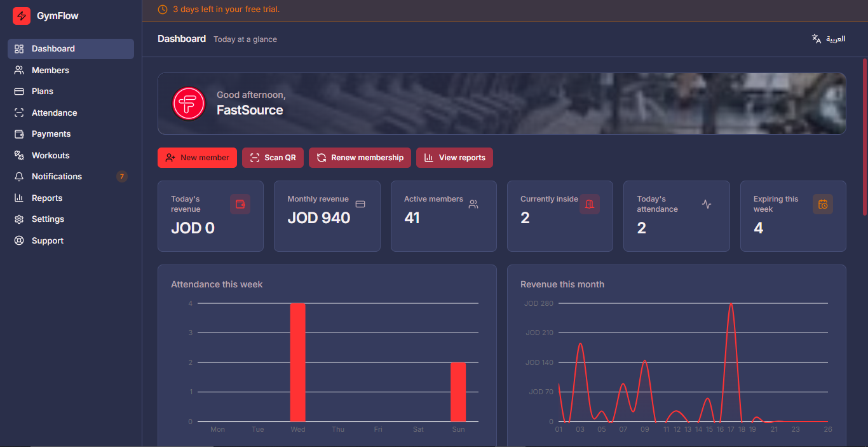Click the Scan QR button

pyautogui.click(x=273, y=158)
